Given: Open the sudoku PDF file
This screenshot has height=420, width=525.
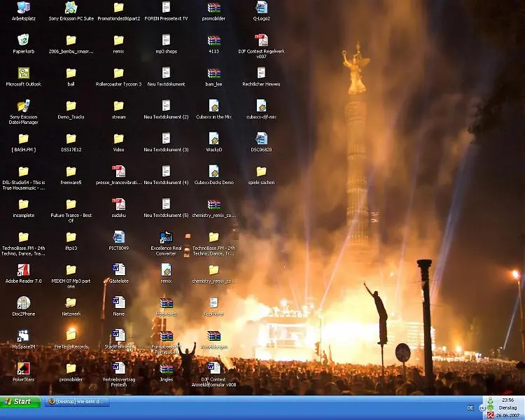Looking at the screenshot, I should (x=118, y=204).
